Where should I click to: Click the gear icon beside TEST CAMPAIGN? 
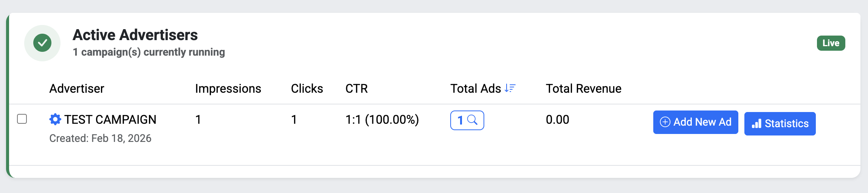coord(55,120)
